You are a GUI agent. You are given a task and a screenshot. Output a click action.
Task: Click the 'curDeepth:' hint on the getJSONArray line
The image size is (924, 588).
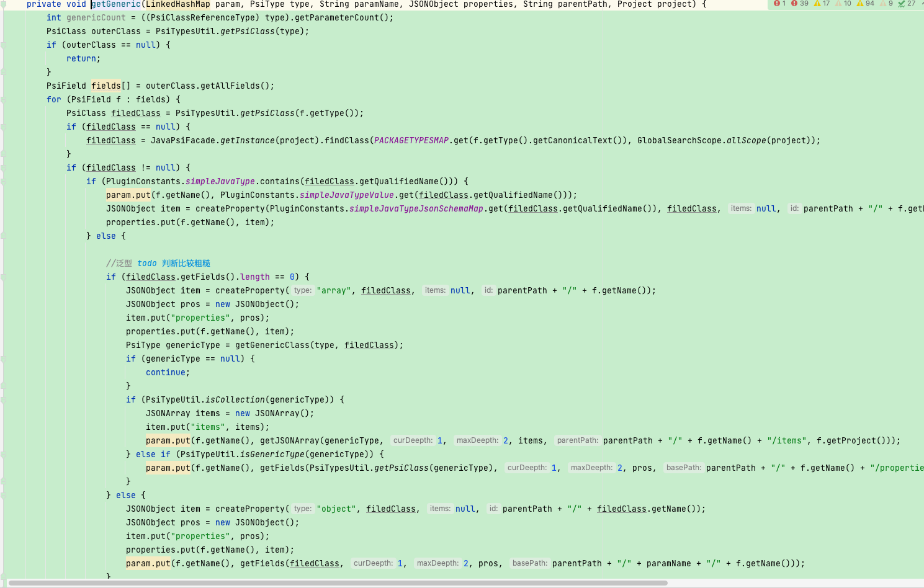pos(413,441)
